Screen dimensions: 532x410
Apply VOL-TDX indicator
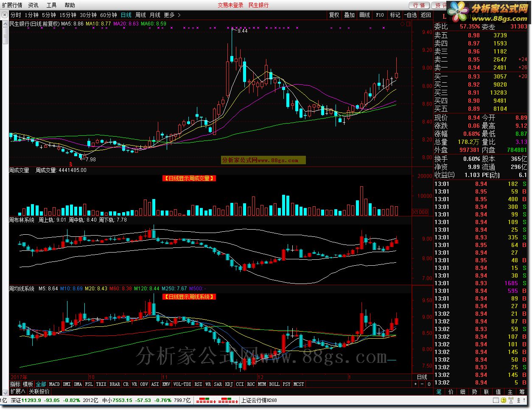182,384
